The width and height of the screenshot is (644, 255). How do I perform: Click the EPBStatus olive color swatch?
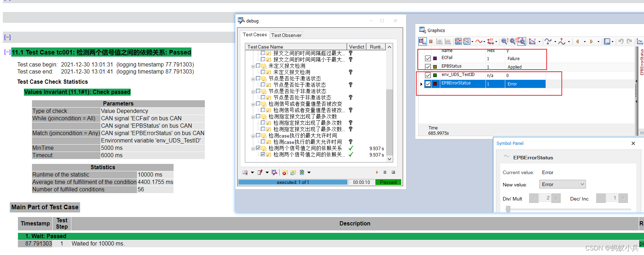pyautogui.click(x=435, y=67)
